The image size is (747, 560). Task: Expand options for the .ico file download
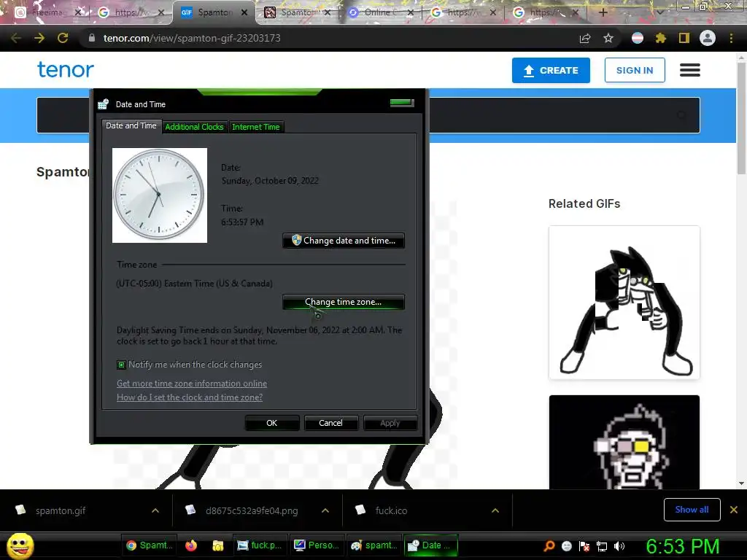coord(495,510)
